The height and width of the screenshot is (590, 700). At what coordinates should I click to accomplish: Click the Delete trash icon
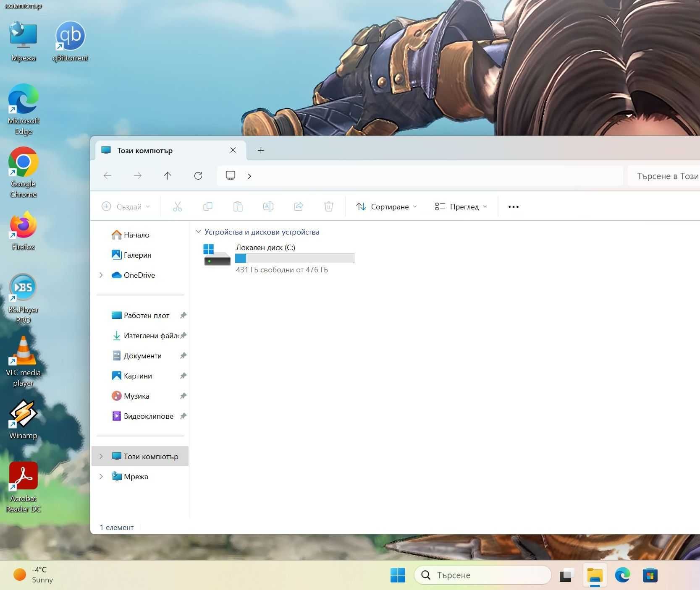tap(329, 206)
